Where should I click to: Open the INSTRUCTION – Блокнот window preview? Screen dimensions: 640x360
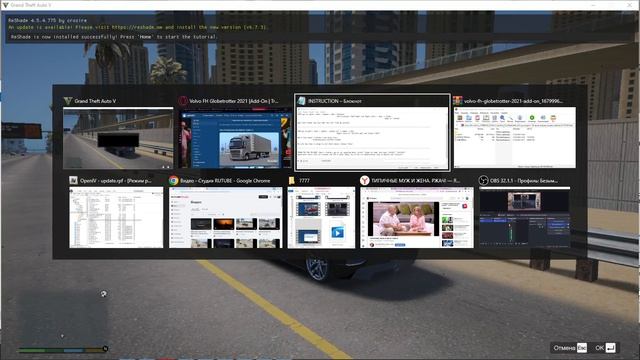tap(372, 138)
